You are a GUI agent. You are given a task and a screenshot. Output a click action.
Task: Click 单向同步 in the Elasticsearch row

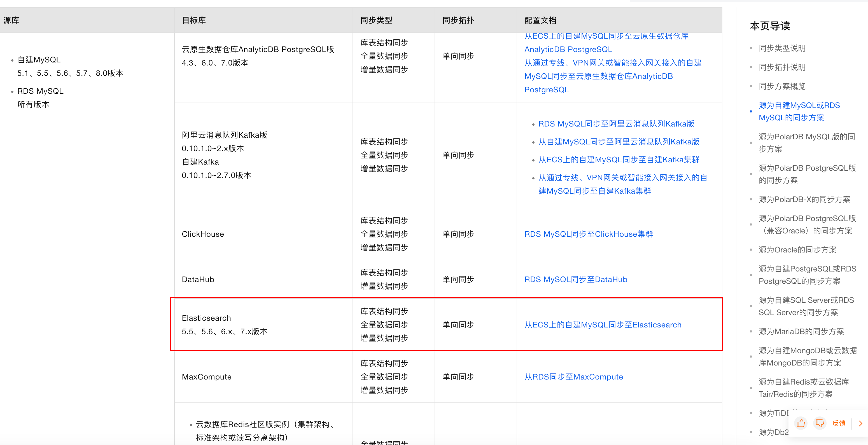[458, 325]
